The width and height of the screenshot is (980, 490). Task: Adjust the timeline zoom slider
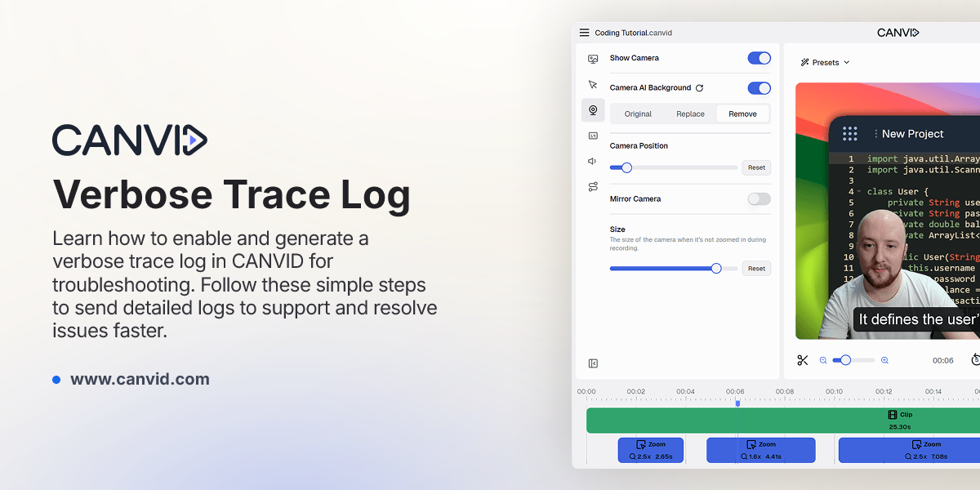pyautogui.click(x=853, y=360)
